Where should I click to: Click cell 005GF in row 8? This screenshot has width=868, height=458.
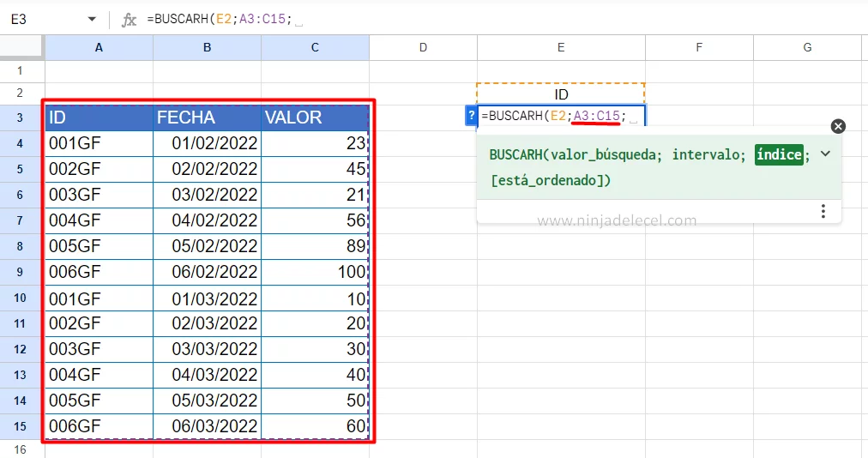point(99,246)
